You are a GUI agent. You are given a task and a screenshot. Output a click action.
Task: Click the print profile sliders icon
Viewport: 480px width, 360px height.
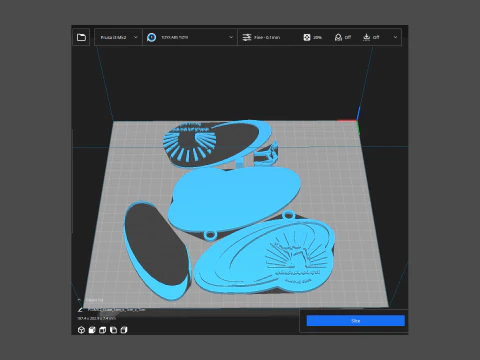pos(247,37)
